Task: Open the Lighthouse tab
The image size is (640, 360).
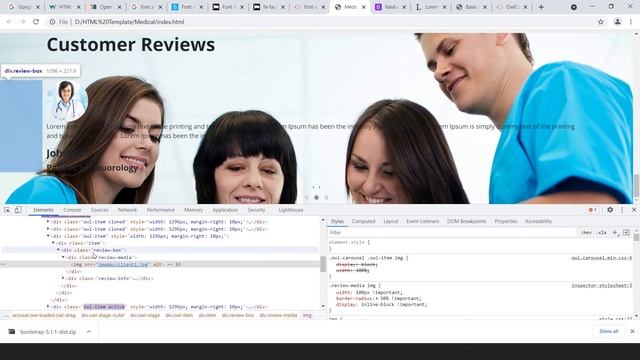Action: (291, 210)
